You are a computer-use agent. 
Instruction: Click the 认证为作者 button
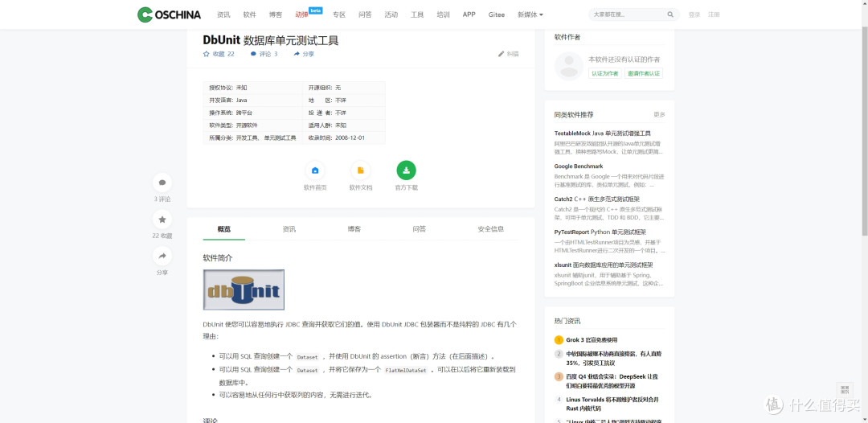pyautogui.click(x=604, y=73)
